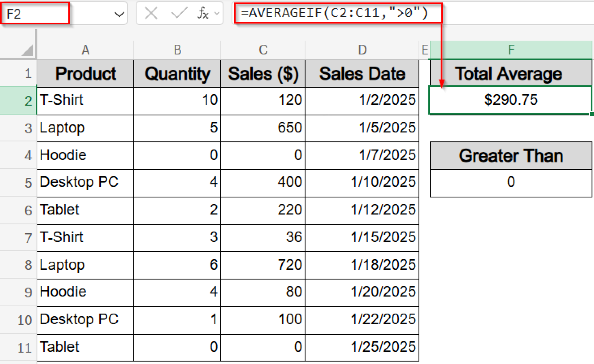Select column C header
This screenshot has height=364, width=594.
pos(263,49)
